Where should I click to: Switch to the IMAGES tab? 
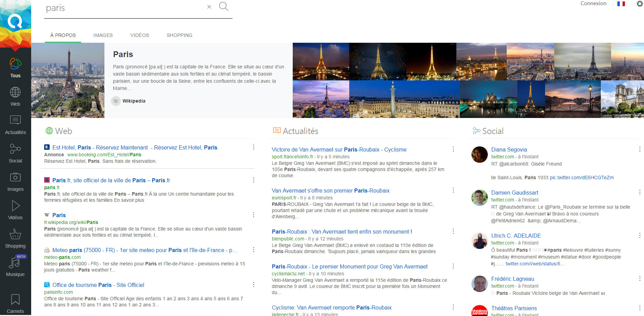[x=103, y=35]
